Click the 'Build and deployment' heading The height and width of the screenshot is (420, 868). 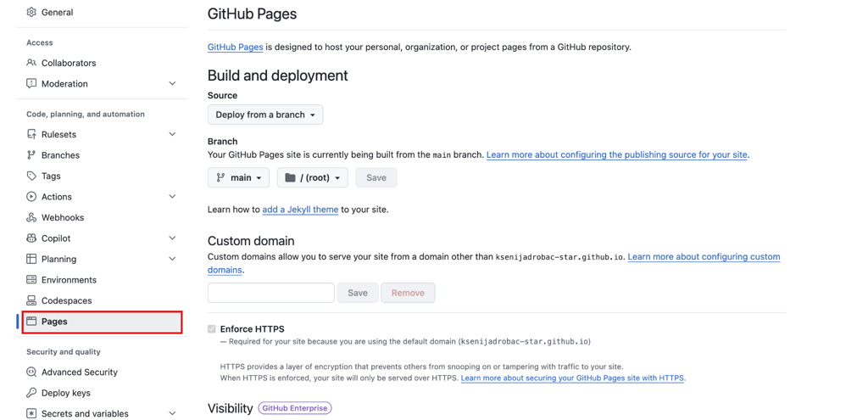[278, 76]
